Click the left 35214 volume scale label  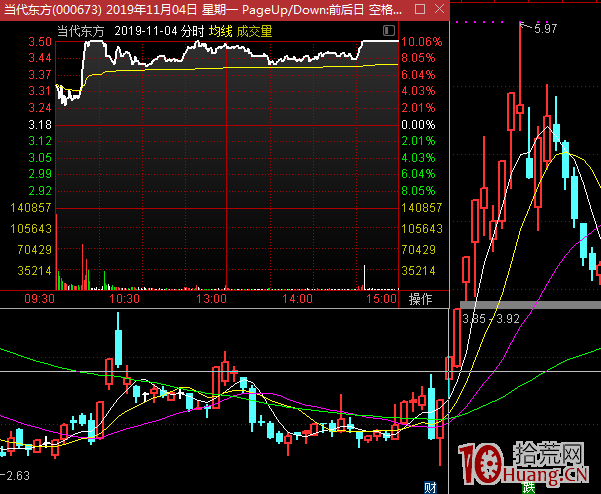tap(34, 271)
